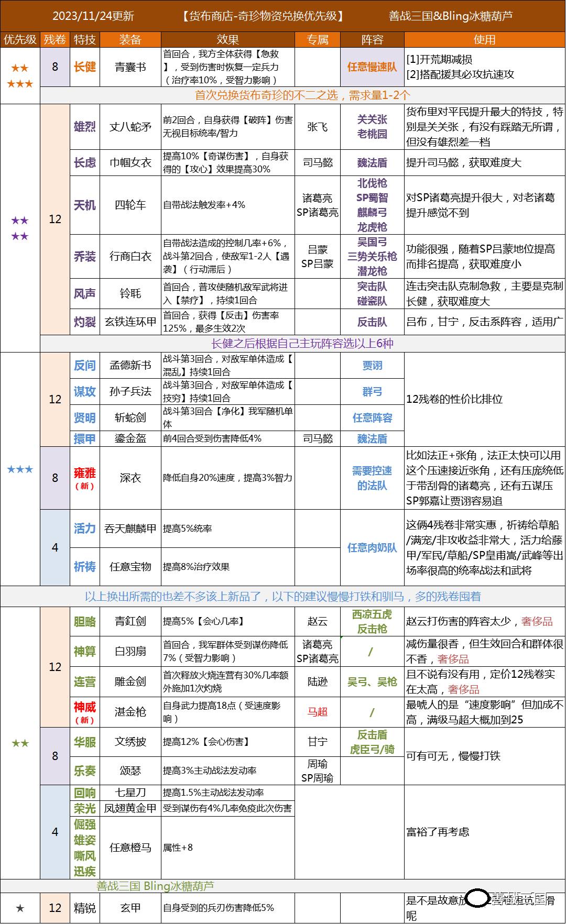Screen dimensions: 566x924
Task: Click the '胆略' skill cell
Action: 85,622
